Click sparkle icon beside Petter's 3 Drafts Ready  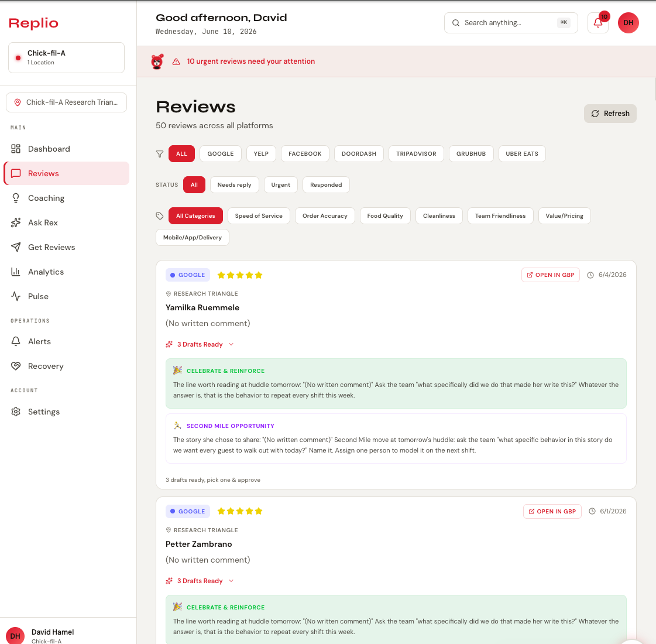tap(169, 581)
